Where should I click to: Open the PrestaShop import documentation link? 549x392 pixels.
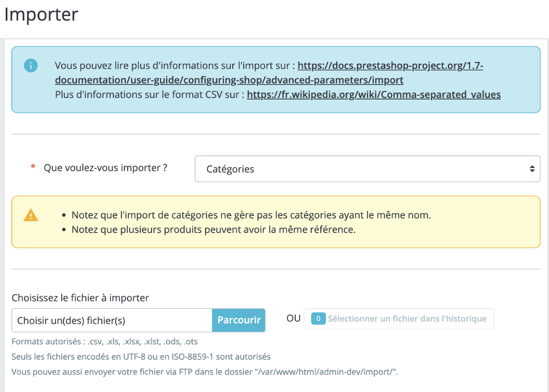pyautogui.click(x=269, y=73)
